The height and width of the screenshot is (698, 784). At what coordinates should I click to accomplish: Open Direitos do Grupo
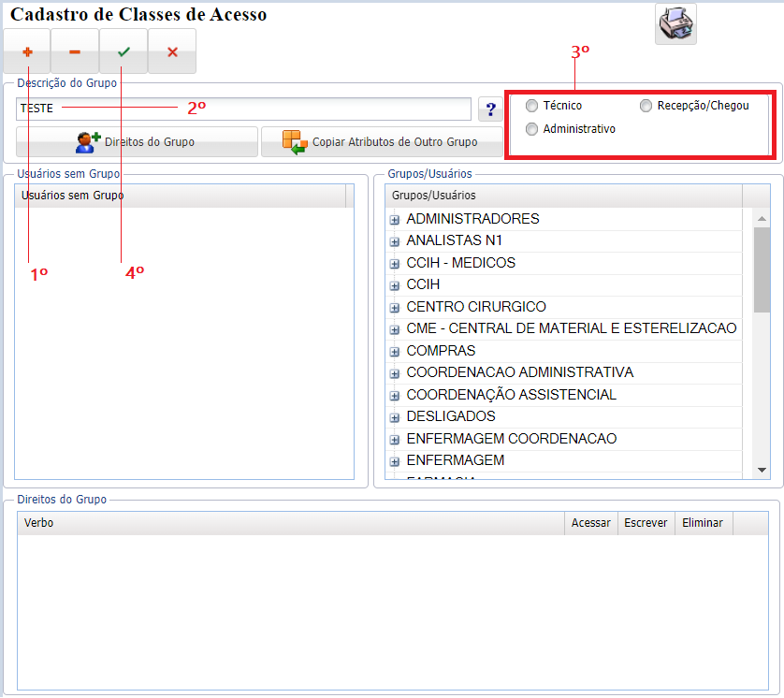(x=137, y=142)
